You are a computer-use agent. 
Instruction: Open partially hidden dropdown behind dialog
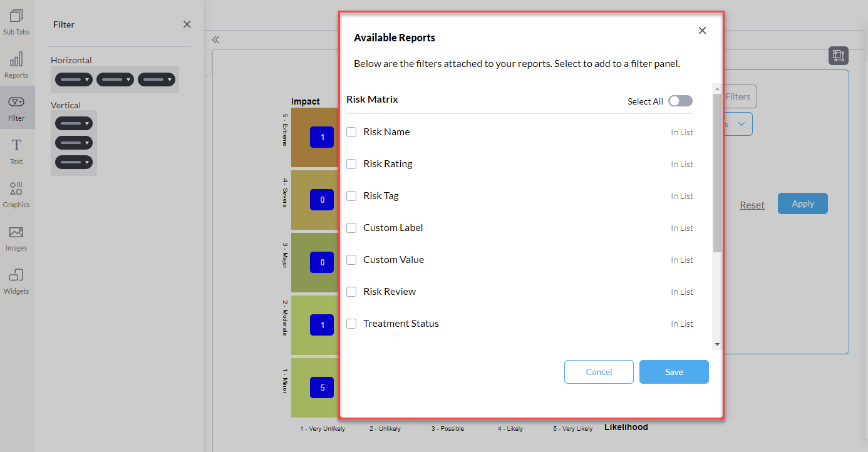[x=738, y=124]
